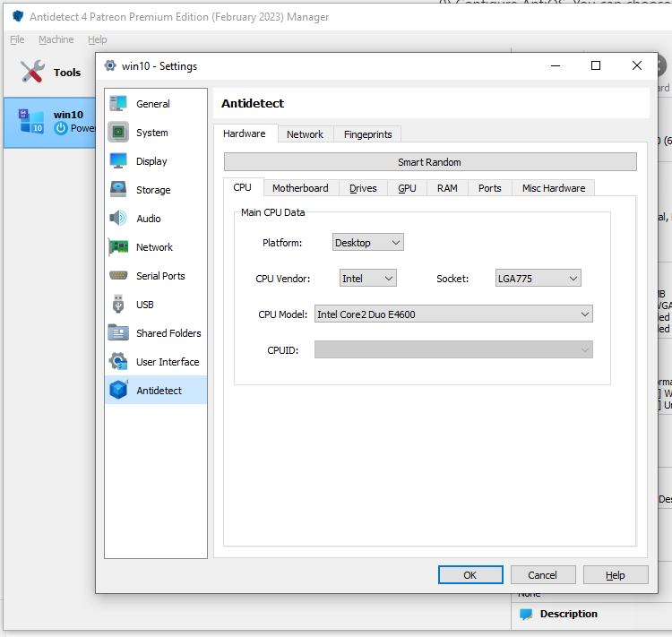This screenshot has height=637, width=672.
Task: Open the Help menu in Manager
Action: pos(98,39)
